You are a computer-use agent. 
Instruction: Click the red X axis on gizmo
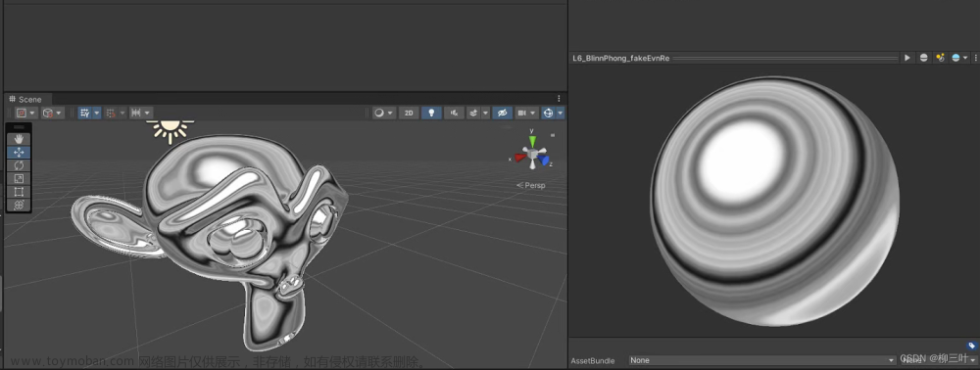point(519,158)
